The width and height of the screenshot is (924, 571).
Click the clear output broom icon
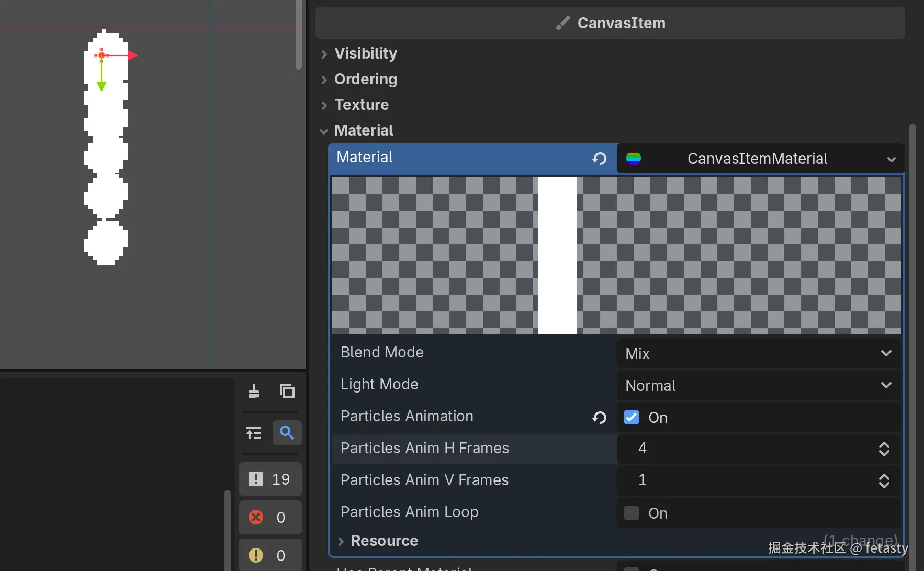(254, 391)
